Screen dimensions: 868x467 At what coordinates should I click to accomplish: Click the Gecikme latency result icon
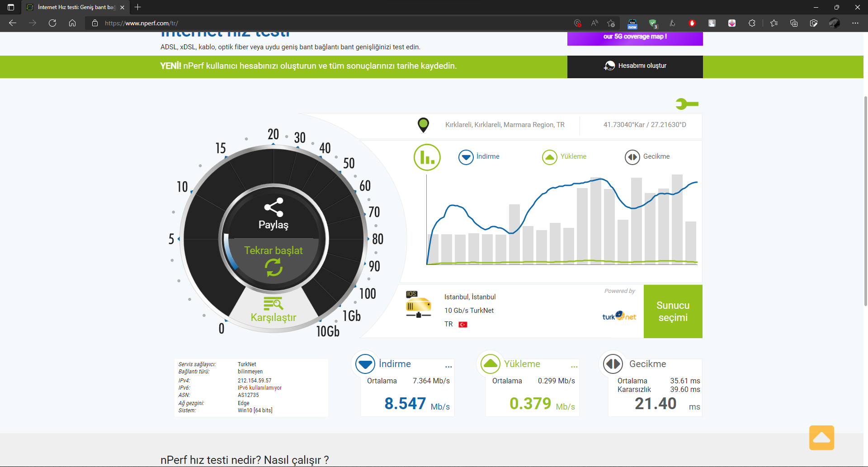613,364
